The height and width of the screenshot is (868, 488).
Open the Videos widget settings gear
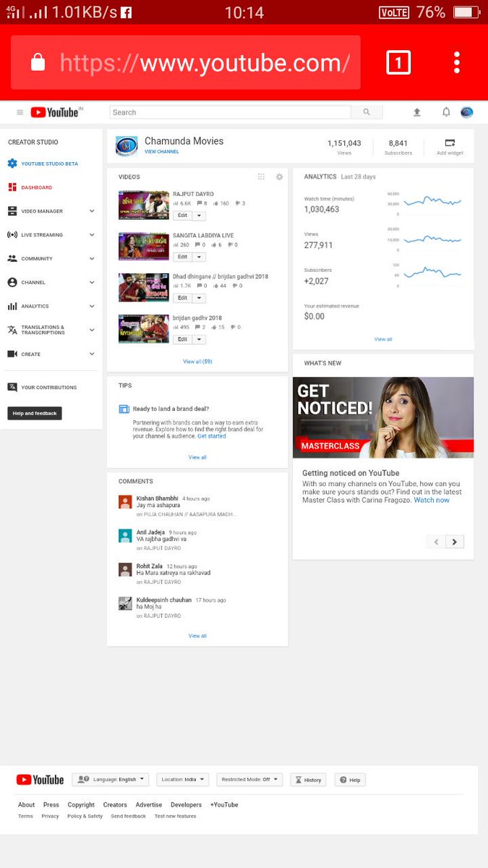pos(279,176)
